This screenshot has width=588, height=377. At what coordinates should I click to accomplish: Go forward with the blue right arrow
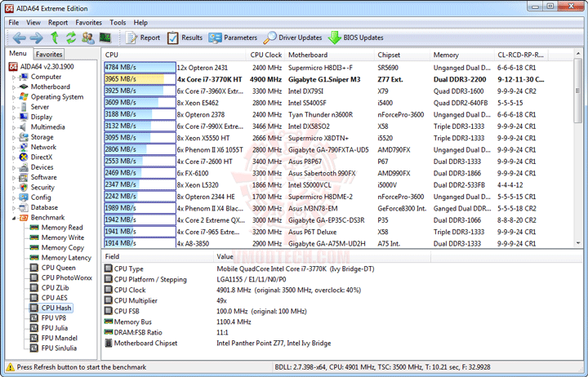coord(36,38)
